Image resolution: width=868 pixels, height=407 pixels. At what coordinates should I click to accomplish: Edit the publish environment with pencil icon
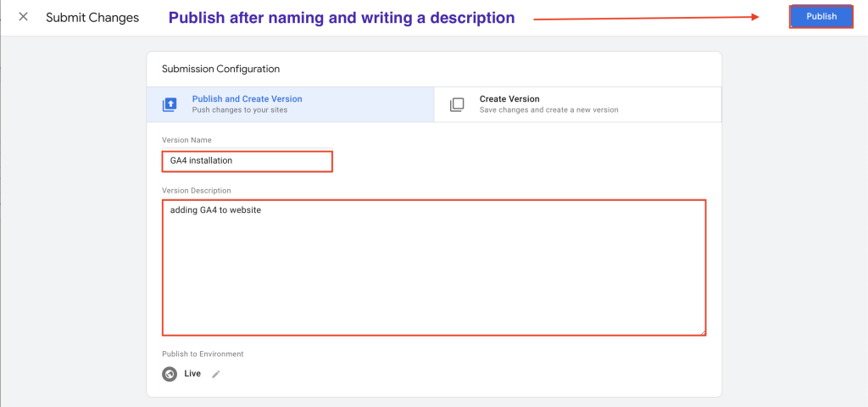tap(216, 374)
